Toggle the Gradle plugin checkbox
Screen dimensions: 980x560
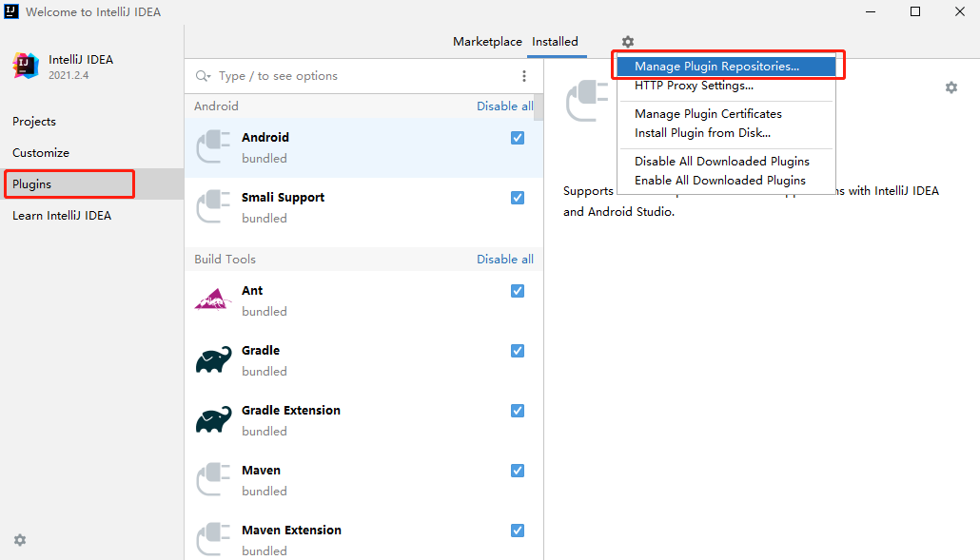tap(518, 351)
